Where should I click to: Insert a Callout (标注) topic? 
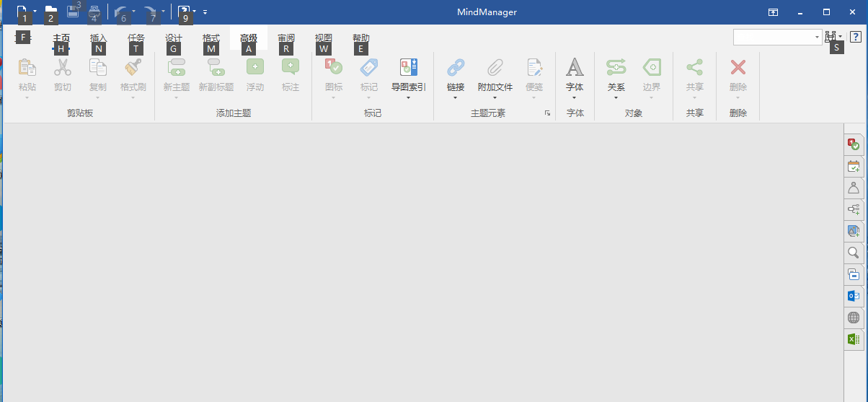tap(291, 68)
